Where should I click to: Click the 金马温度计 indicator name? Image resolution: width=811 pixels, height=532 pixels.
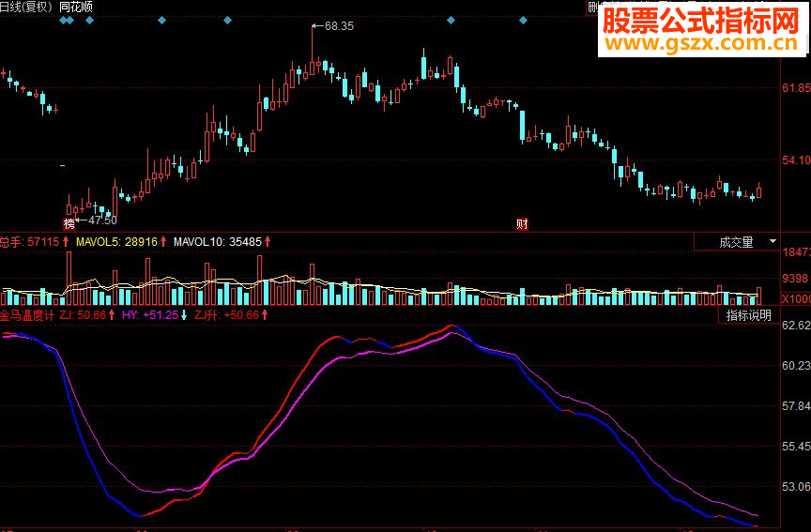pos(27,315)
